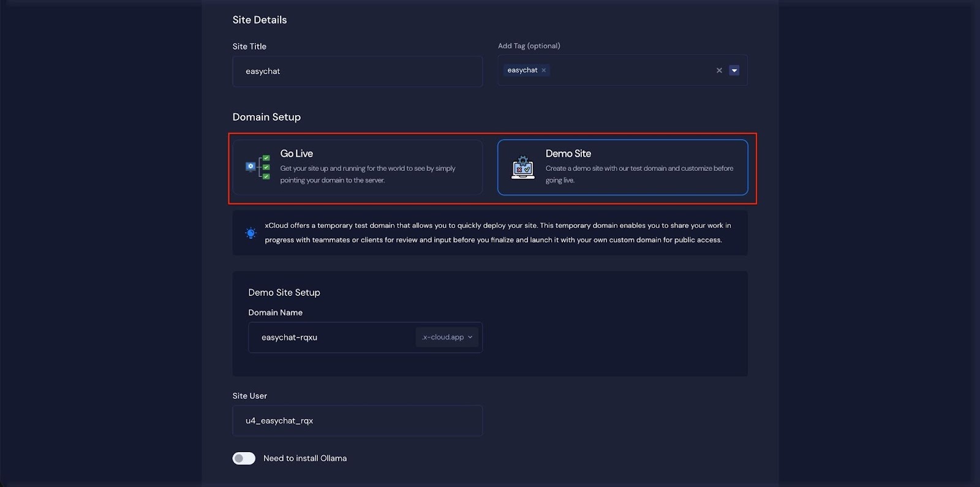This screenshot has width=980, height=487.
Task: Click the Go Live description text
Action: (367, 175)
